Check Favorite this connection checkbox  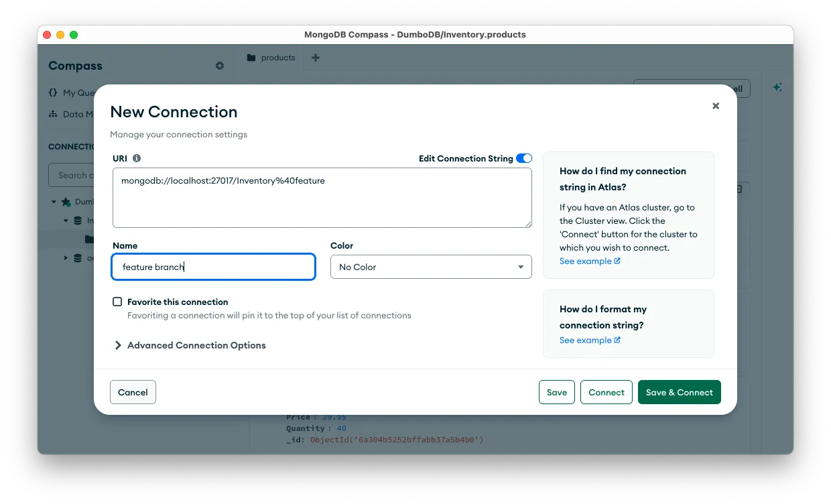117,302
